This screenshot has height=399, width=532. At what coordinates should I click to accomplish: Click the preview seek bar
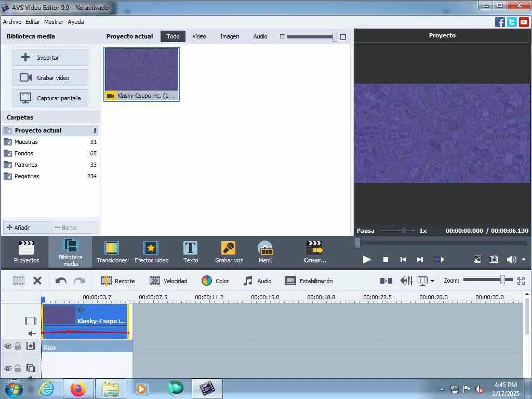(442, 243)
